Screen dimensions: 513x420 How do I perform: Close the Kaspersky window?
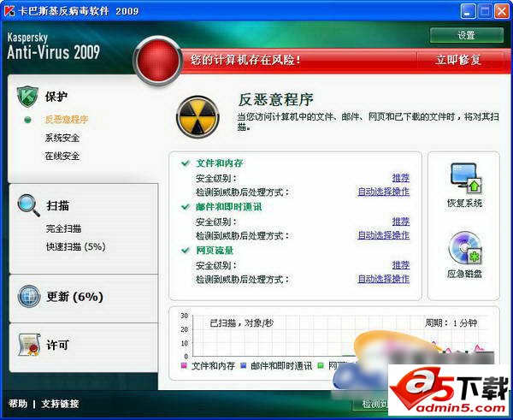(502, 11)
